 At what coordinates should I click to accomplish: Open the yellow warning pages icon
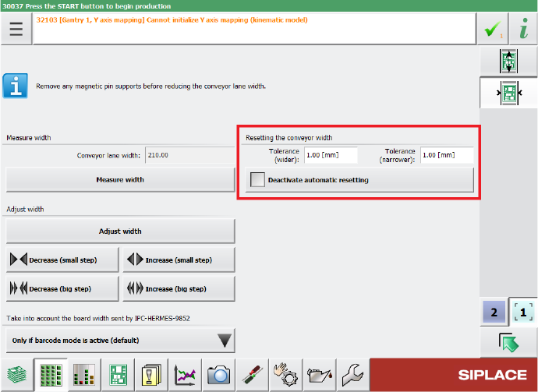[x=152, y=375]
